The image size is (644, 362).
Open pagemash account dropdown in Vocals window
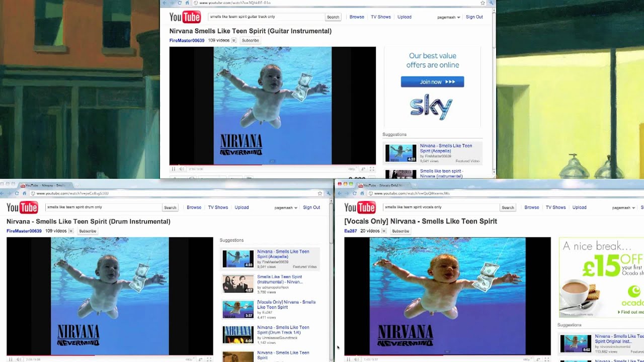click(x=624, y=208)
